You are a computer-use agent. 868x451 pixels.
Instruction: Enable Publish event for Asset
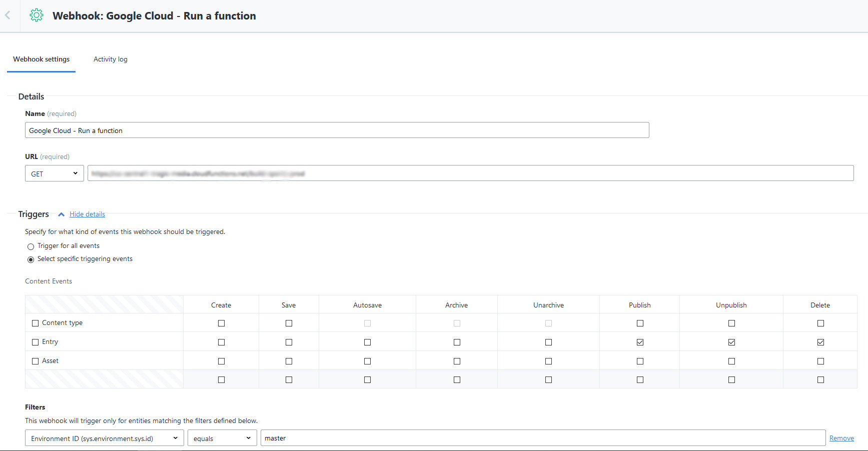pos(640,361)
